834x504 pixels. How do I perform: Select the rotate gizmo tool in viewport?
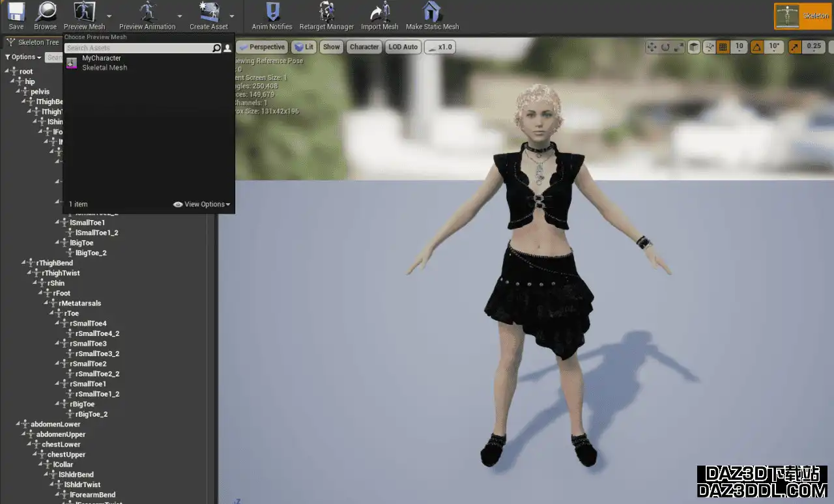(x=665, y=47)
